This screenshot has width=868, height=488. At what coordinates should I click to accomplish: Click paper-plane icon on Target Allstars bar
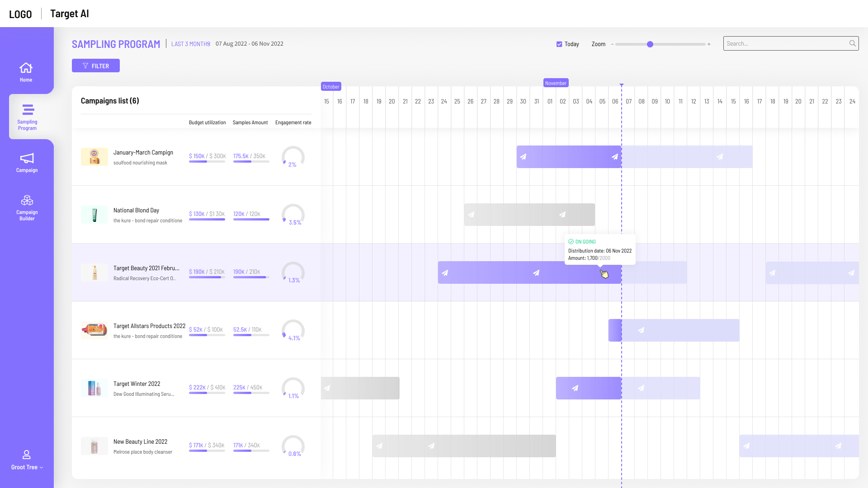pyautogui.click(x=641, y=330)
